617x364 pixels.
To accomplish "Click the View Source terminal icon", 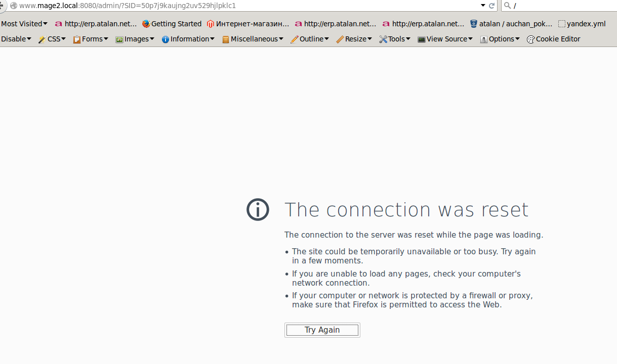I will click(x=421, y=39).
